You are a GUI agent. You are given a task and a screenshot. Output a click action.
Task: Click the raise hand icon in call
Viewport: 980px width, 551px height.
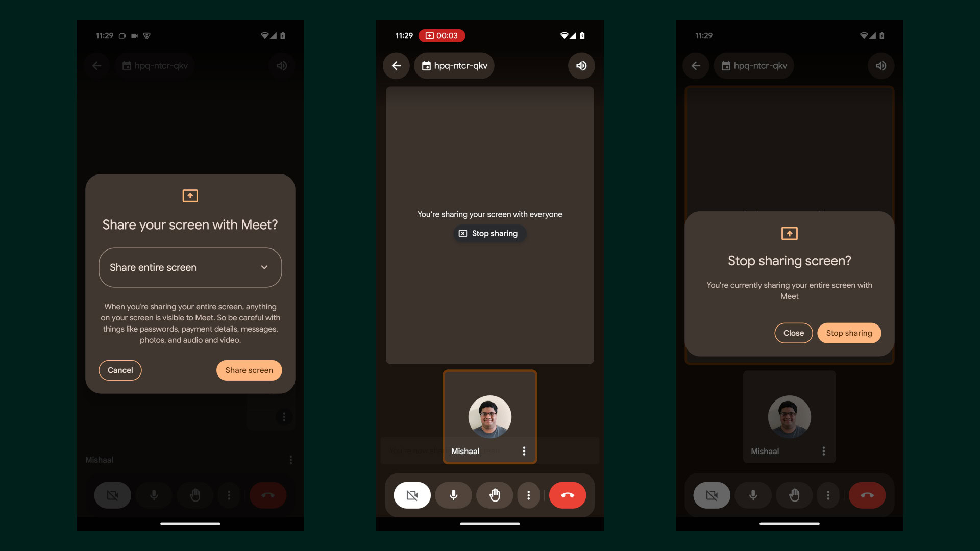pos(495,495)
